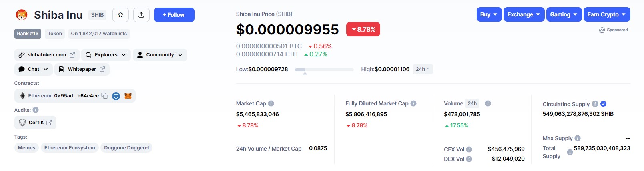Image resolution: width=644 pixels, height=171 pixels.
Task: Open the shibatoken.com website link
Action: [x=47, y=55]
